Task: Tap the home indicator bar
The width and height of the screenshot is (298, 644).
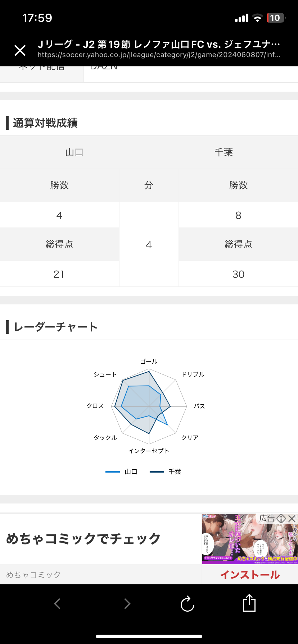Action: coord(149,636)
